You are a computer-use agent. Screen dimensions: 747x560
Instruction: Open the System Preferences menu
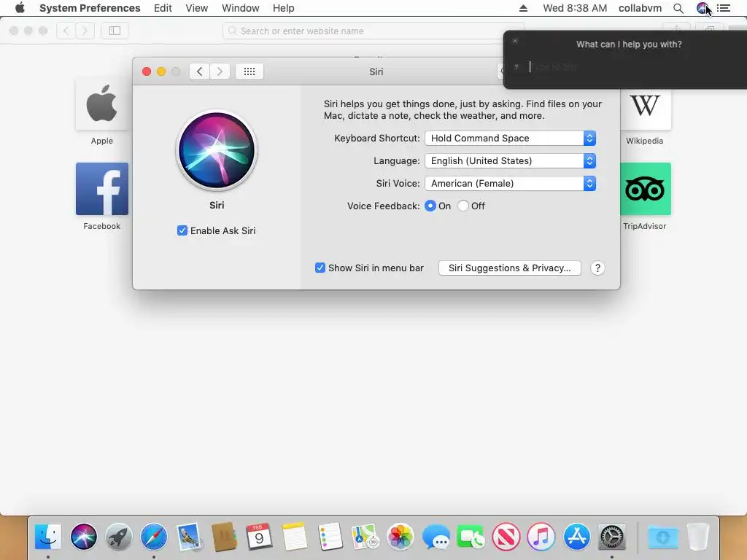(x=90, y=8)
